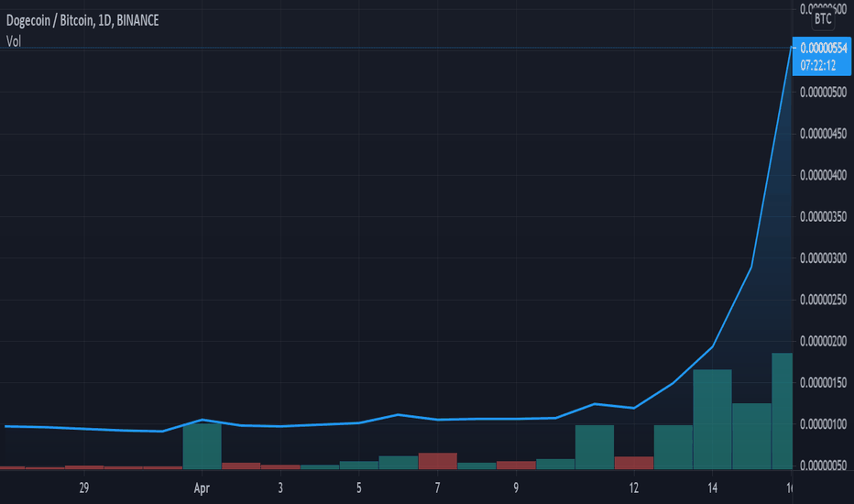This screenshot has height=504, width=854.
Task: Click the 7 date label
Action: point(437,488)
